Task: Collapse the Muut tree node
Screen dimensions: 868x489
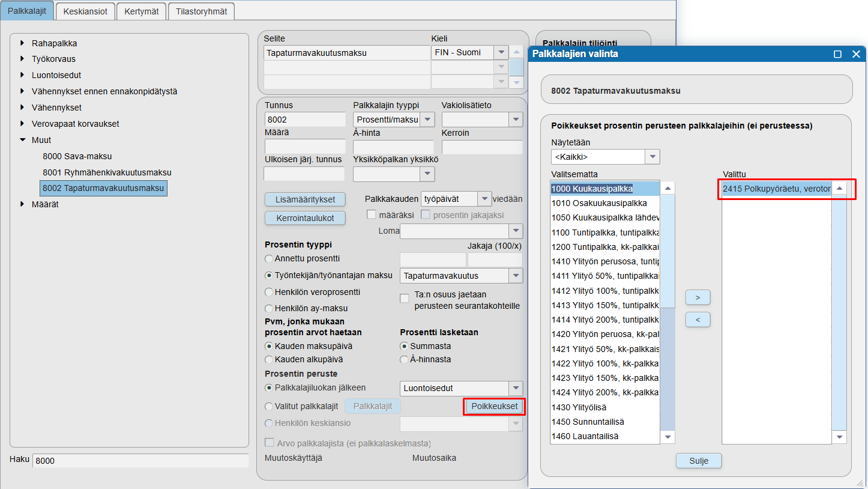Action: (x=22, y=140)
